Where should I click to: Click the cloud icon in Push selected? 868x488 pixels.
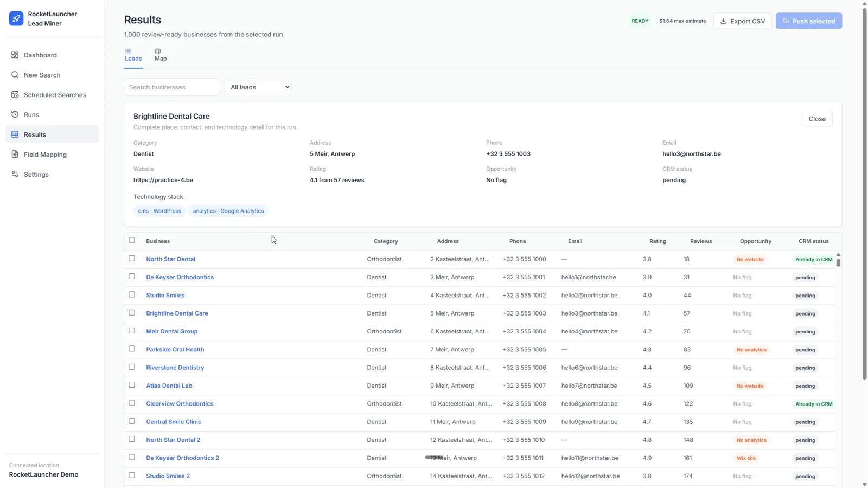click(786, 21)
